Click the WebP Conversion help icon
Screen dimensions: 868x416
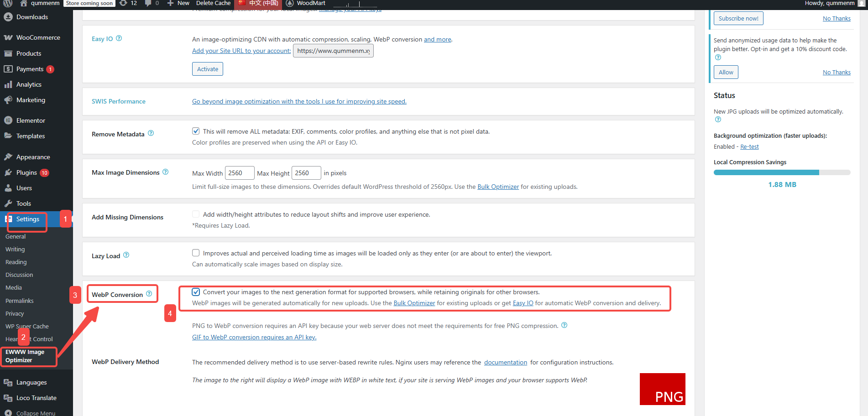click(149, 294)
